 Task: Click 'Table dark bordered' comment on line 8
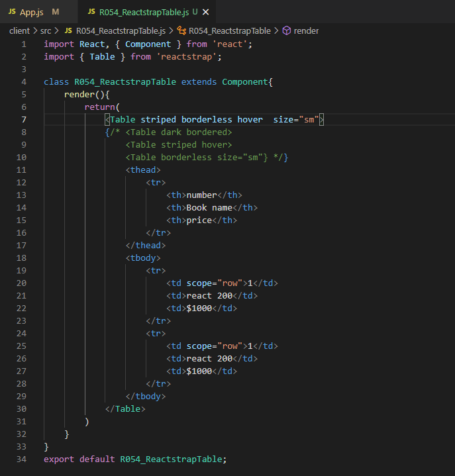(179, 132)
